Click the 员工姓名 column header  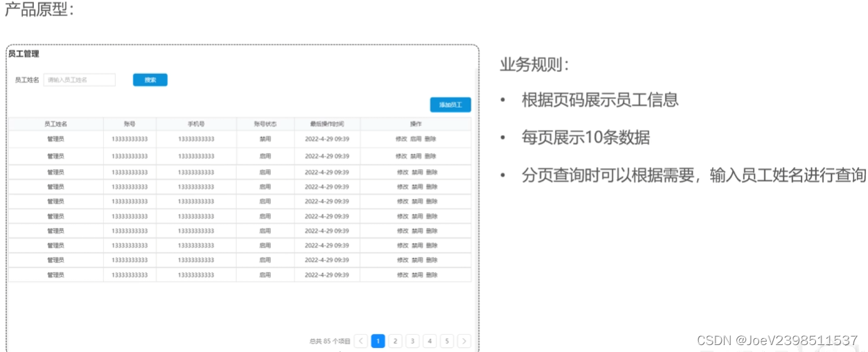pyautogui.click(x=55, y=124)
